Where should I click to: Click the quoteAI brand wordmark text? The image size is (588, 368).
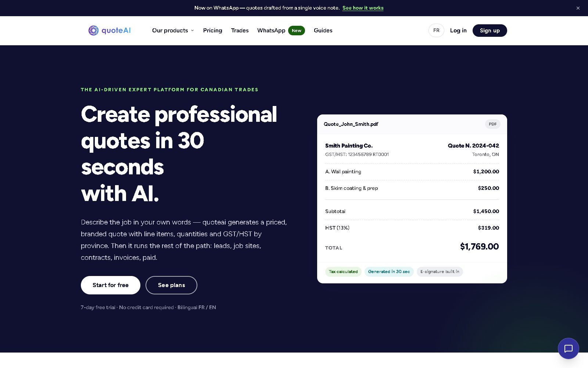point(116,31)
